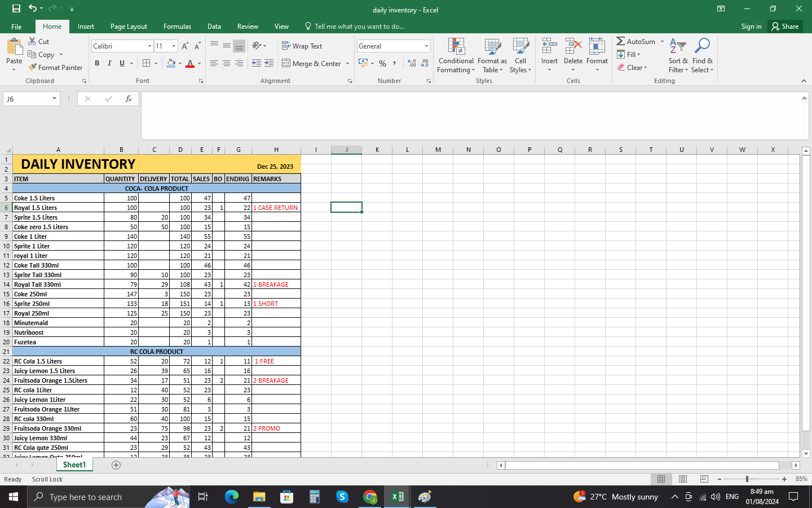This screenshot has height=508, width=812.
Task: Undo the last action
Action: pos(33,8)
